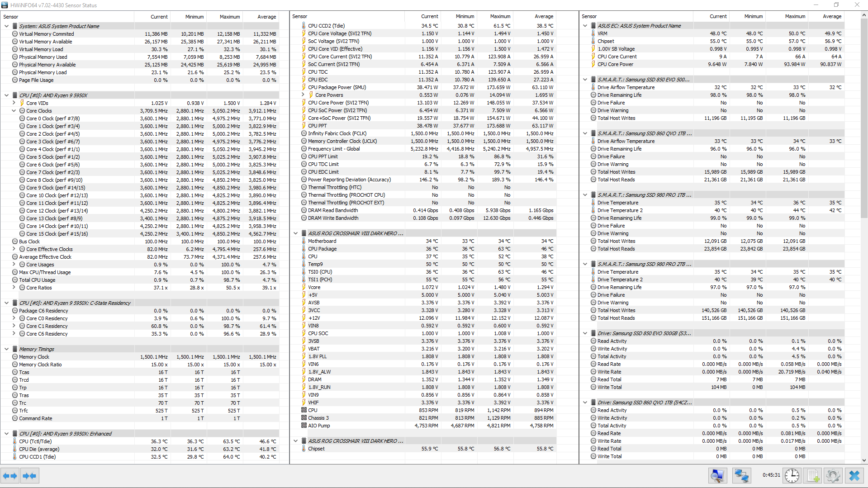Start logging with the sheet-plus icon
This screenshot has width=868, height=488.
click(x=813, y=476)
